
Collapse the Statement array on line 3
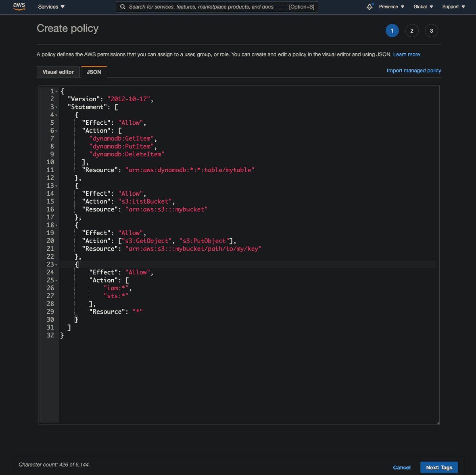pos(56,107)
